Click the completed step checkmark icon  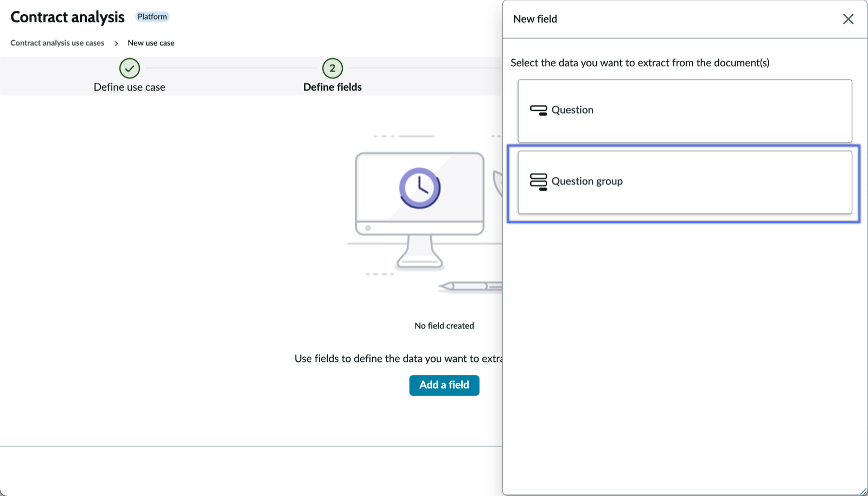pos(130,68)
